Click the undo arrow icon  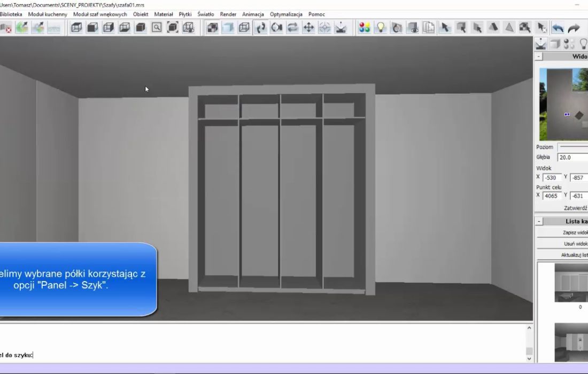[558, 28]
